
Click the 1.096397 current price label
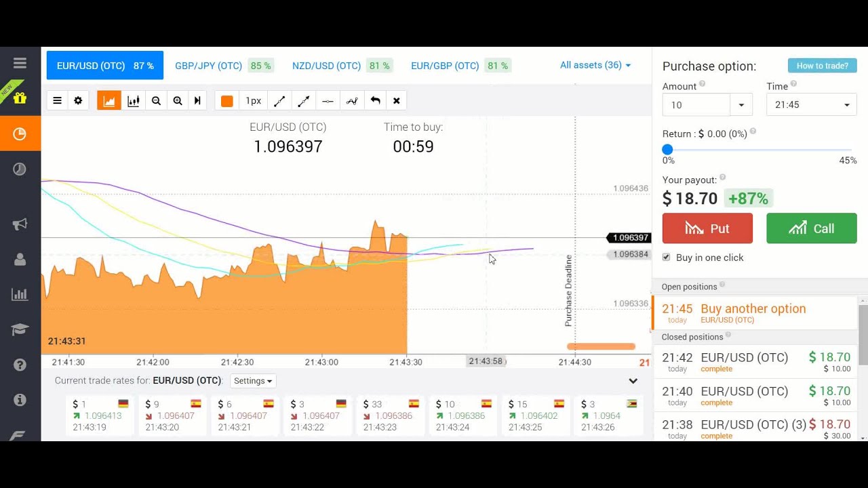630,238
